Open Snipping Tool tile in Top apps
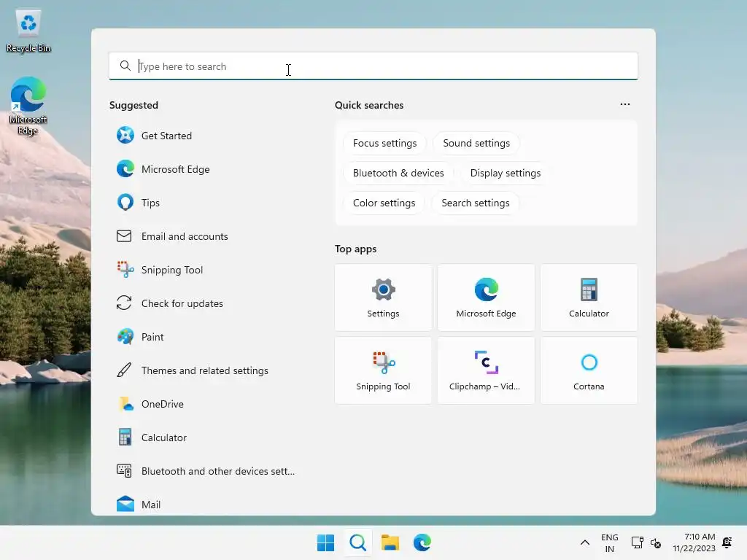 [383, 370]
